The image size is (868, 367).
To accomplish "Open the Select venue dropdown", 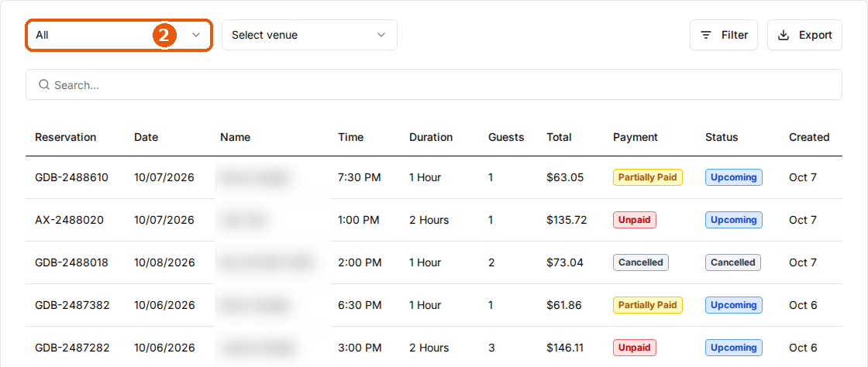I will pos(309,35).
